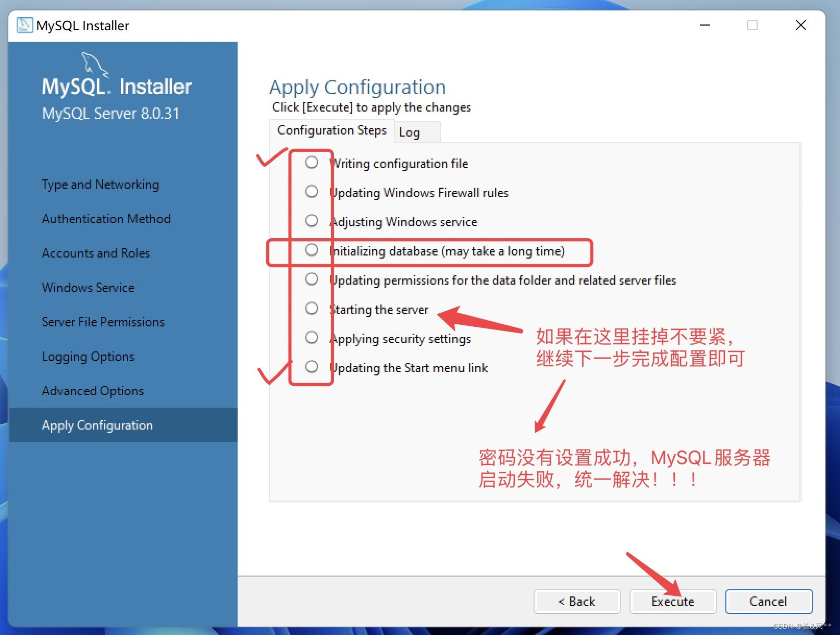The image size is (840, 635).
Task: Click status circle for Updating permissions for data folder
Action: click(x=312, y=279)
